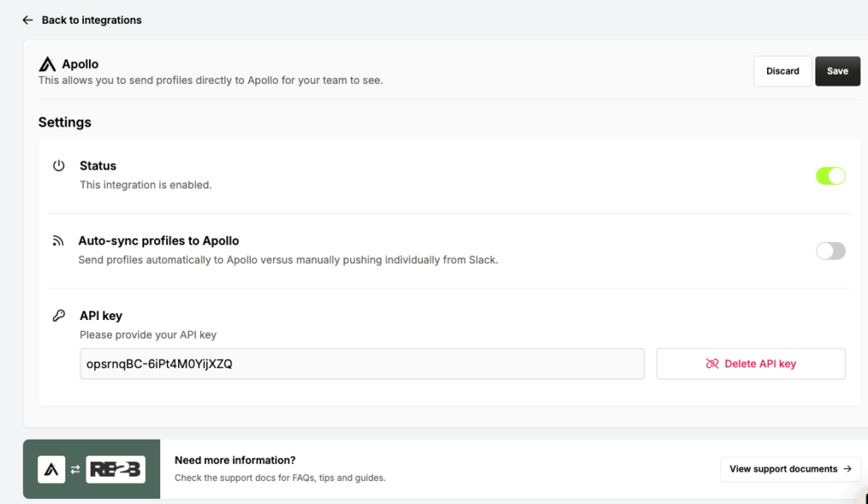Click the key icon beside API key
Image resolution: width=868 pixels, height=504 pixels.
58,316
